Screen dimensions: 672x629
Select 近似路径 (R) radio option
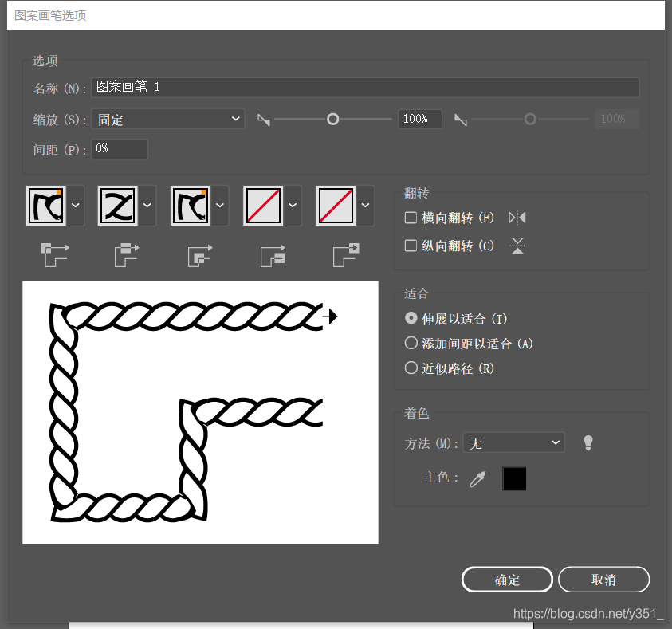(411, 368)
